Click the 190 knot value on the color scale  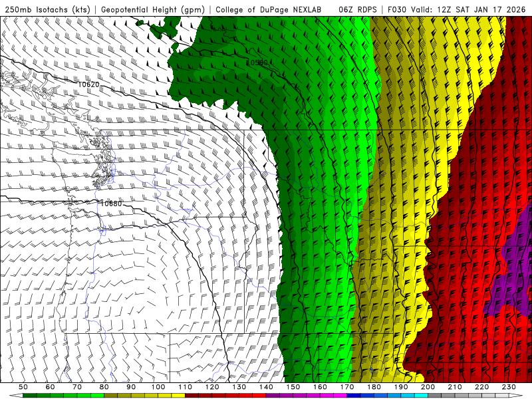point(402,387)
